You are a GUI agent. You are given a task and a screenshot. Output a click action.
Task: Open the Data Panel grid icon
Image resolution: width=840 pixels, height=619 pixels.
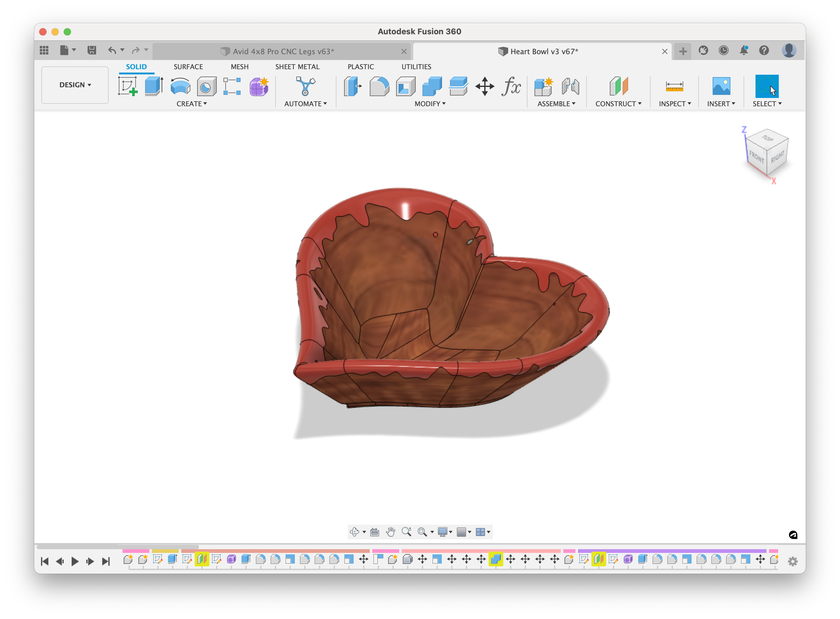[44, 50]
